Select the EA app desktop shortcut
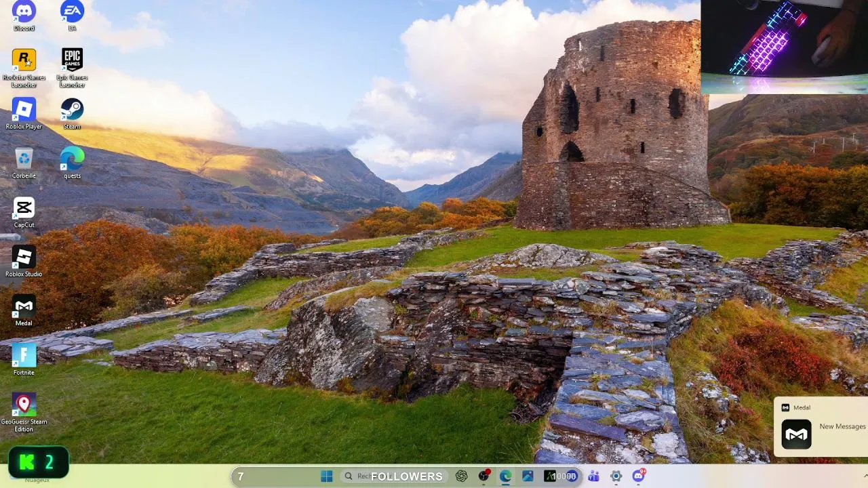Image resolution: width=868 pixels, height=488 pixels. (x=72, y=16)
